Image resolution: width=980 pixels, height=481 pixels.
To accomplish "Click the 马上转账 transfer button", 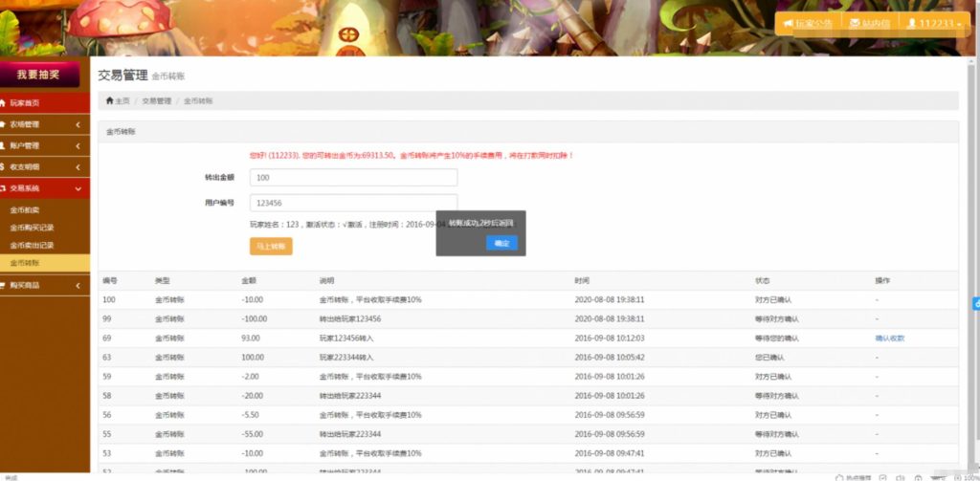I will pos(271,246).
